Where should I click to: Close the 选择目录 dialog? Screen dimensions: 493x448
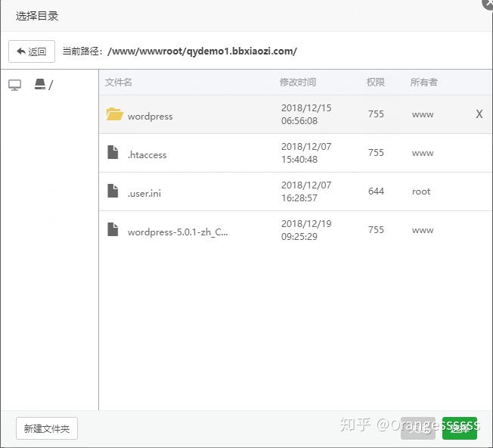[x=488, y=4]
